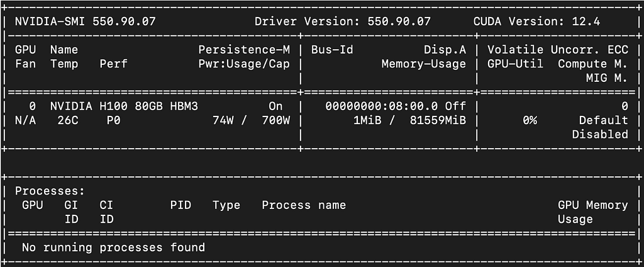644x267 pixels.
Task: Click the Persistence-M column header
Action: 244,50
